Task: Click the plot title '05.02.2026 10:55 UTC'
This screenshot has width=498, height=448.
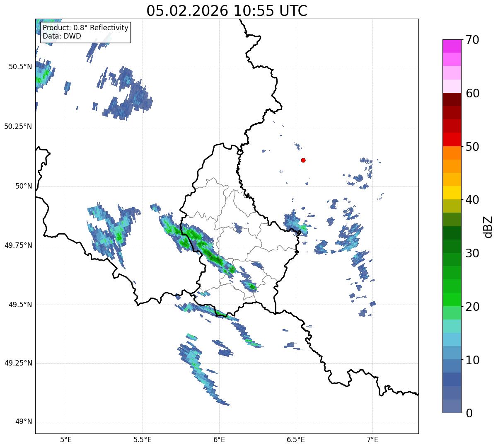Action: tap(227, 11)
